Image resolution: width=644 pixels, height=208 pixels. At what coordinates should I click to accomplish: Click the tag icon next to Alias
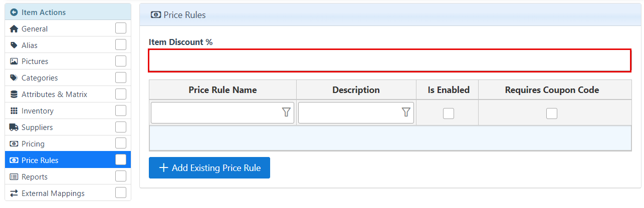point(14,45)
